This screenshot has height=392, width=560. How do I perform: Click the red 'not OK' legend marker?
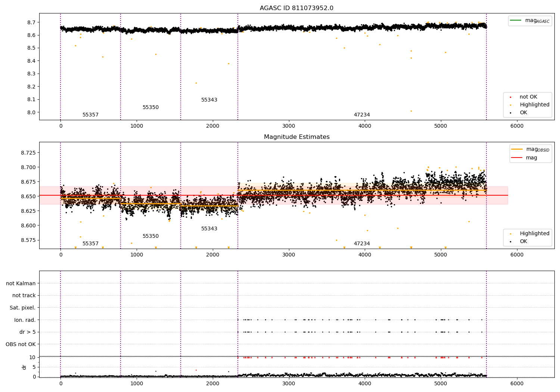pyautogui.click(x=510, y=97)
